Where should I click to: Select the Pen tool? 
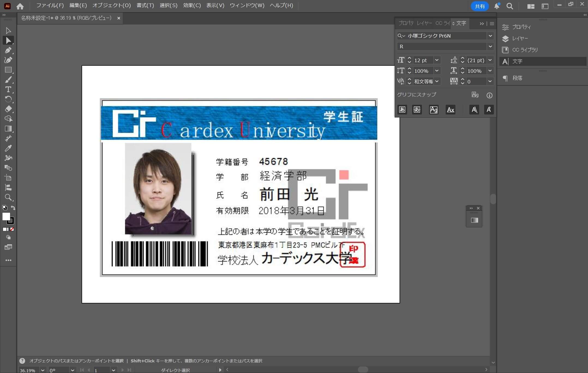[8, 50]
